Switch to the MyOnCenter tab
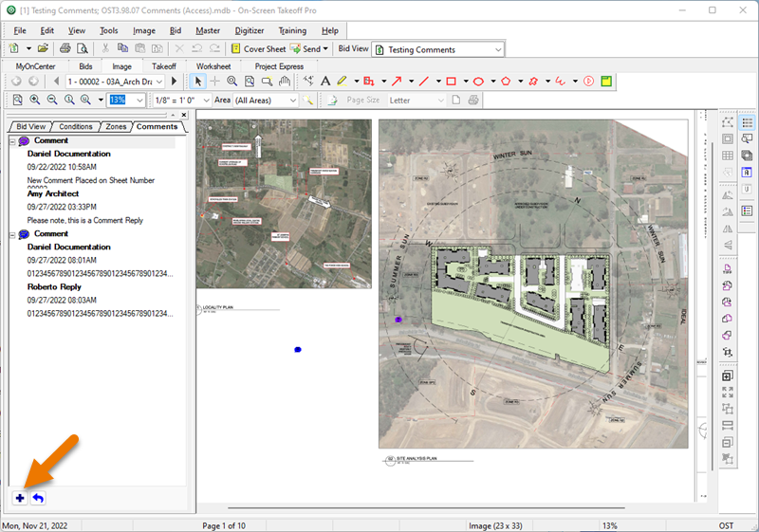The height and width of the screenshot is (532, 759). [35, 66]
